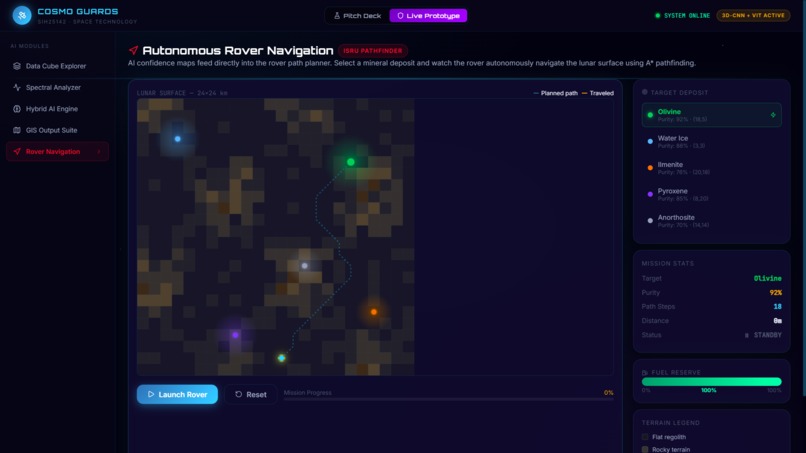Click the white Anorthosite marker on map

point(304,266)
